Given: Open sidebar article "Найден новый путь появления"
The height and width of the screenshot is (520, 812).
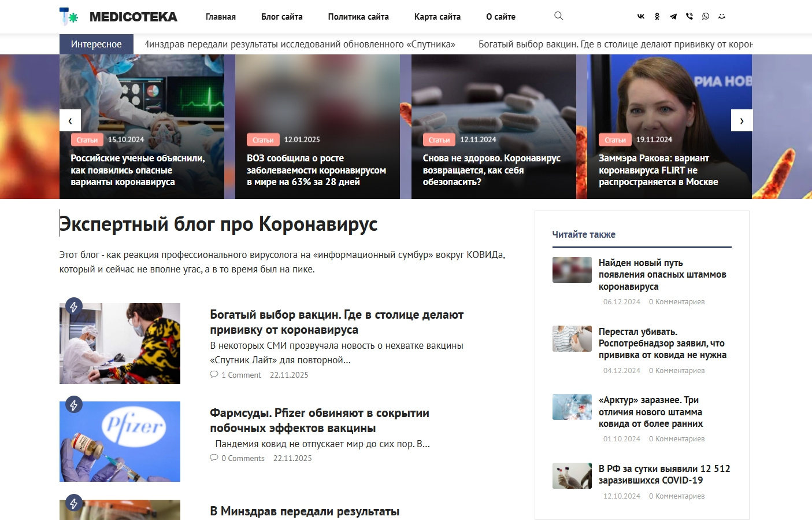Looking at the screenshot, I should tap(662, 275).
